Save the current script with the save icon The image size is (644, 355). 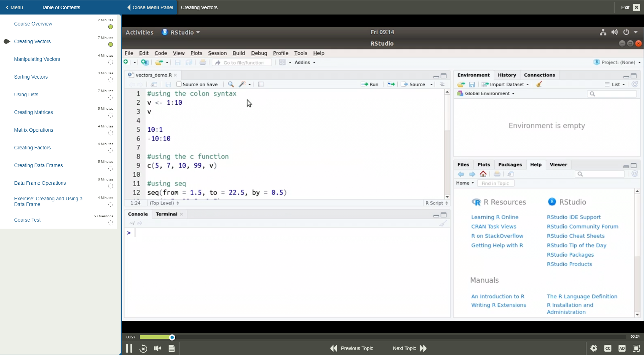tap(178, 62)
